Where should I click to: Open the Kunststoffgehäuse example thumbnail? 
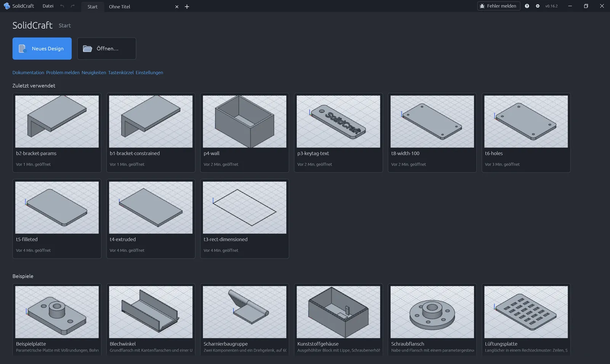coord(338,312)
